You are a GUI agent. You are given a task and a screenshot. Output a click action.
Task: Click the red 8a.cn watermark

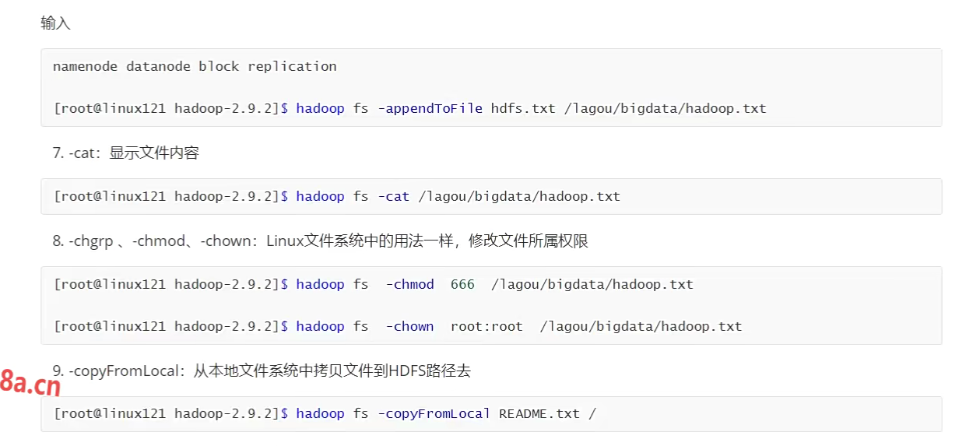(x=30, y=383)
